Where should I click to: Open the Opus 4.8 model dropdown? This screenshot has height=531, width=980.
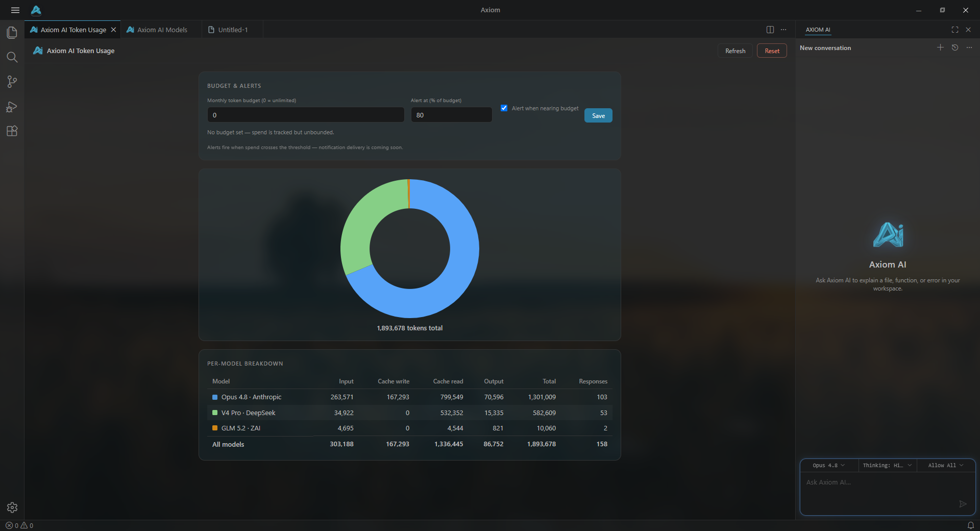click(x=829, y=465)
